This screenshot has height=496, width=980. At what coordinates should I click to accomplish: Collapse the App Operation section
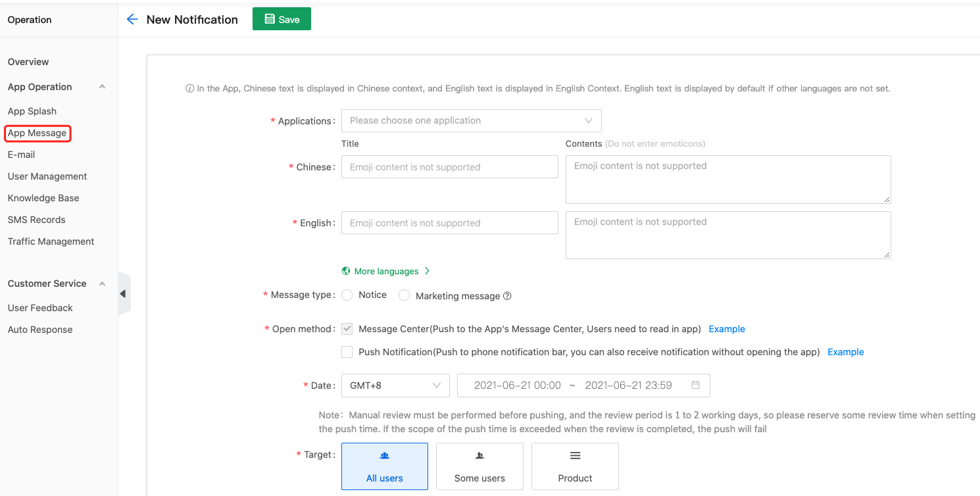click(x=102, y=86)
